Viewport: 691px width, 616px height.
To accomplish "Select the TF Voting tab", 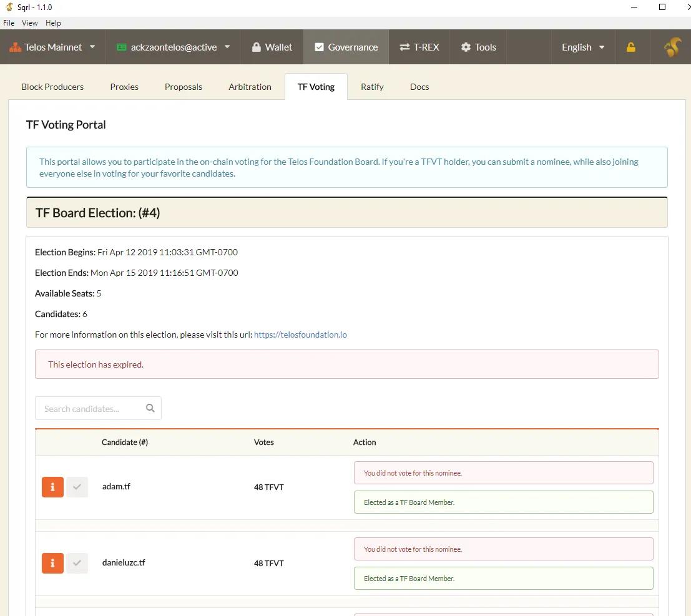I will click(x=316, y=87).
